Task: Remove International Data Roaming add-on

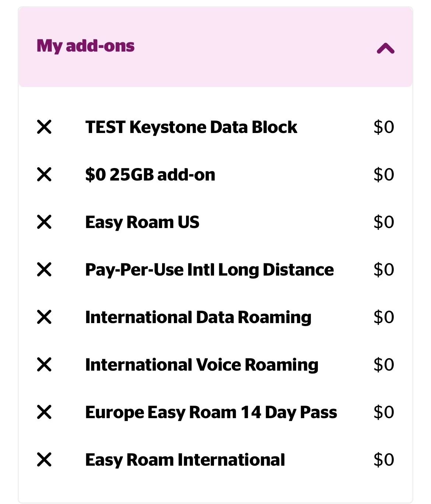Action: [x=44, y=317]
